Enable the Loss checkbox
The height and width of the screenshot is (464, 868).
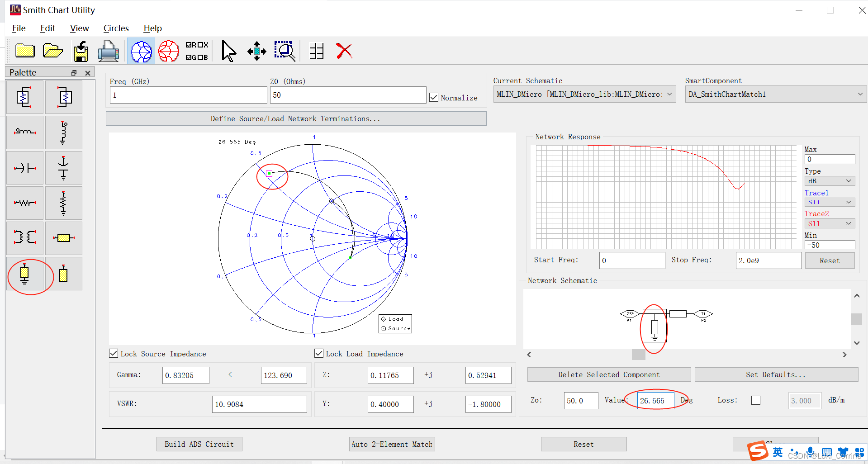pyautogui.click(x=756, y=400)
